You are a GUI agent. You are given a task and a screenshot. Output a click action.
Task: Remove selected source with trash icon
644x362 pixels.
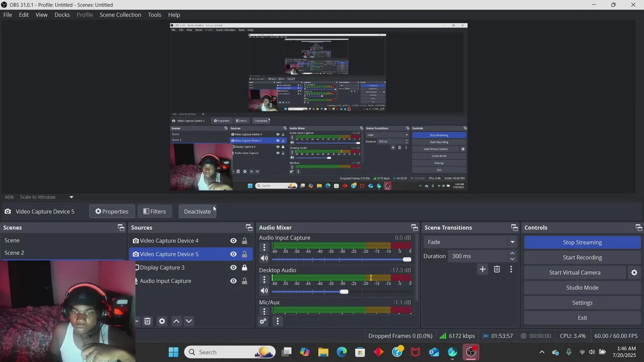(147, 321)
